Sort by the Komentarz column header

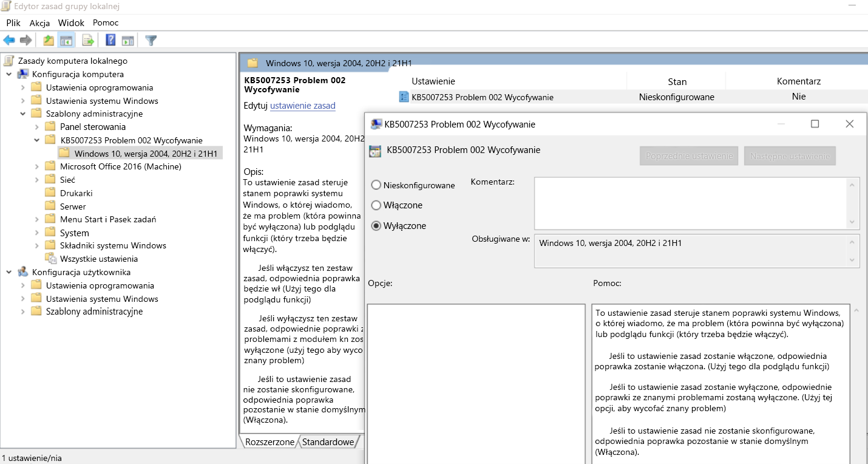799,81
